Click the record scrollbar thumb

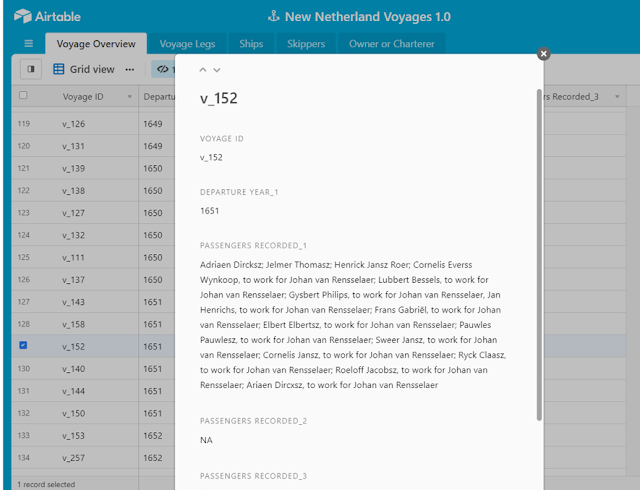pyautogui.click(x=539, y=255)
